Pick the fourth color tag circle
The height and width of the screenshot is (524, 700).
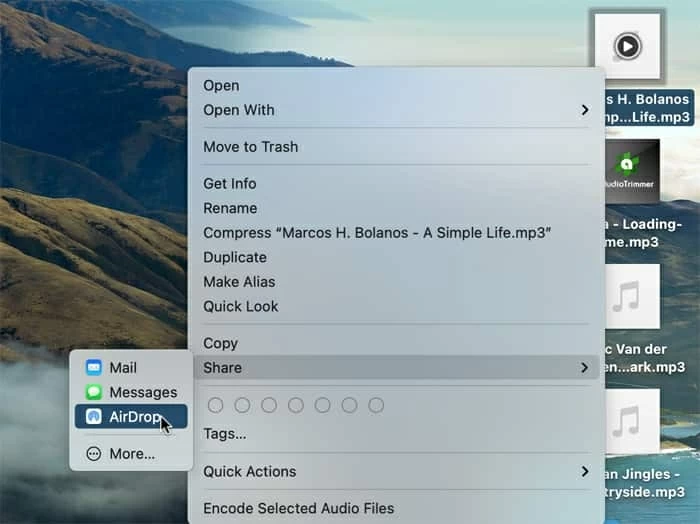(x=295, y=405)
